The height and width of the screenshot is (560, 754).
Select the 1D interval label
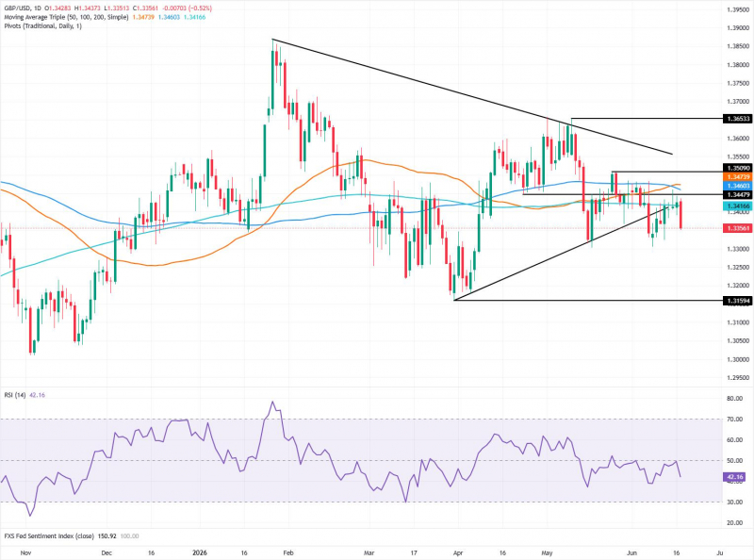click(38, 8)
